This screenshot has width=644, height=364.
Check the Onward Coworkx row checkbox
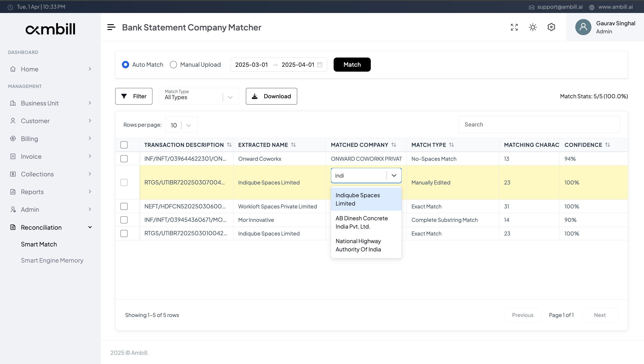pyautogui.click(x=124, y=159)
